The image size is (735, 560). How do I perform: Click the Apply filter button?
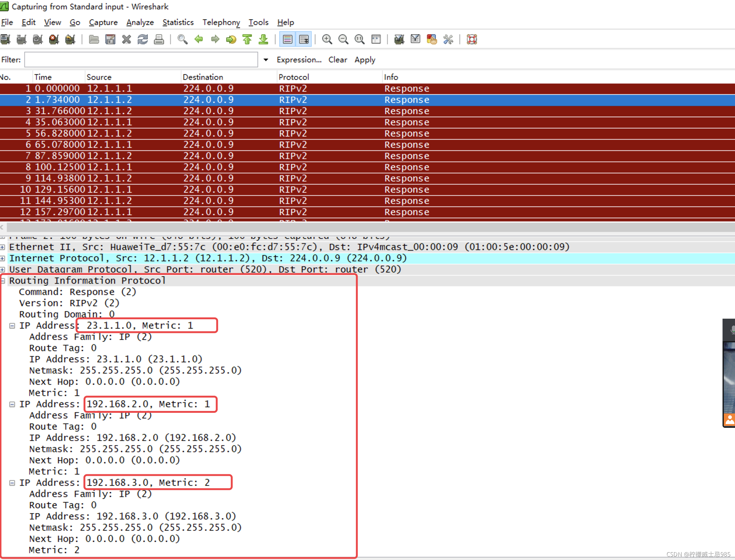point(364,60)
